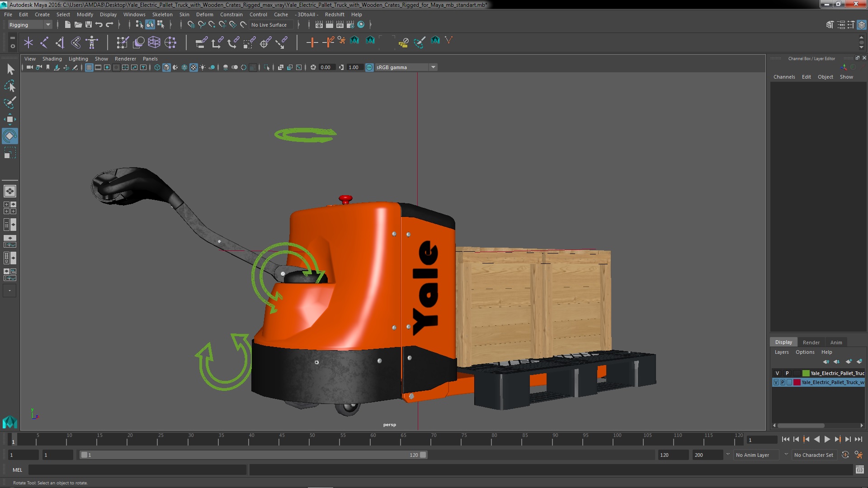Step forward one frame

(848, 440)
